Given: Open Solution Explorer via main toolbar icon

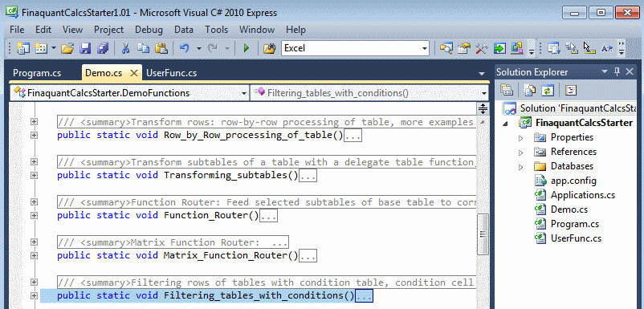Looking at the screenshot, I should [x=446, y=48].
